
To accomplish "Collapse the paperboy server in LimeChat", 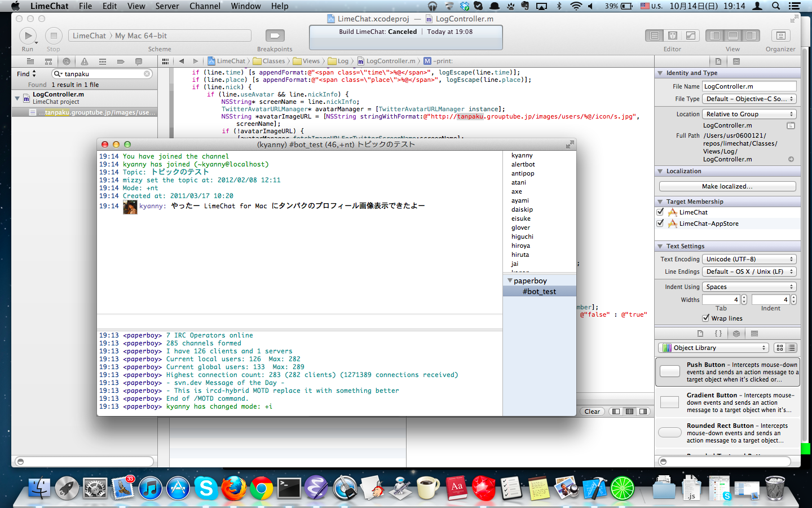I will point(510,281).
